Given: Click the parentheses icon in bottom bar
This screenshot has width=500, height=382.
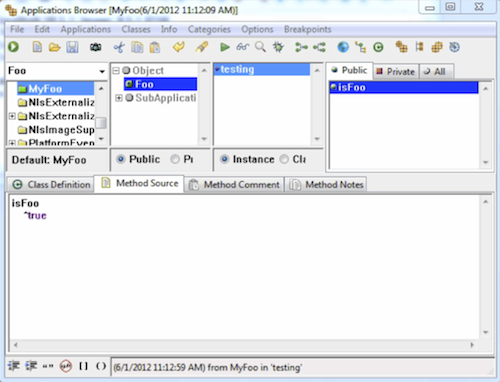Looking at the screenshot, I should pos(101,366).
